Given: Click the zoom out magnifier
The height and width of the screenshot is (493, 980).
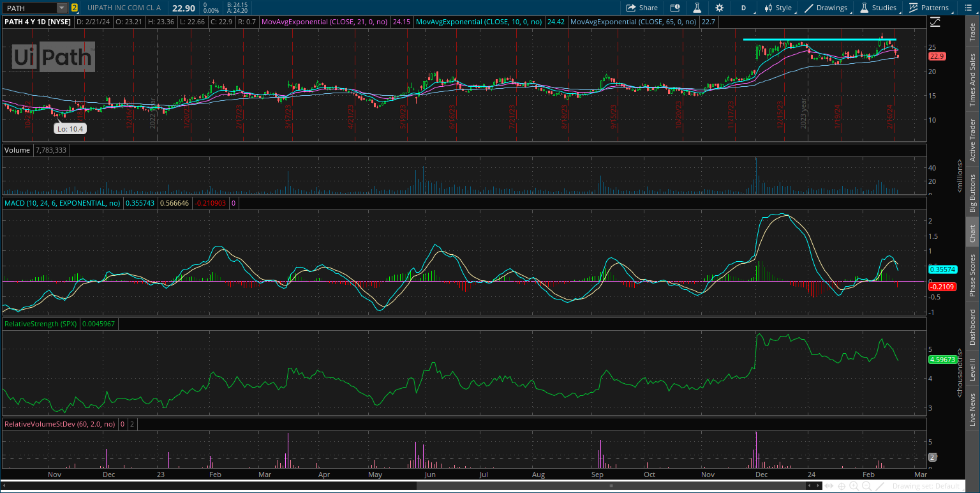Looking at the screenshot, I should tap(866, 486).
